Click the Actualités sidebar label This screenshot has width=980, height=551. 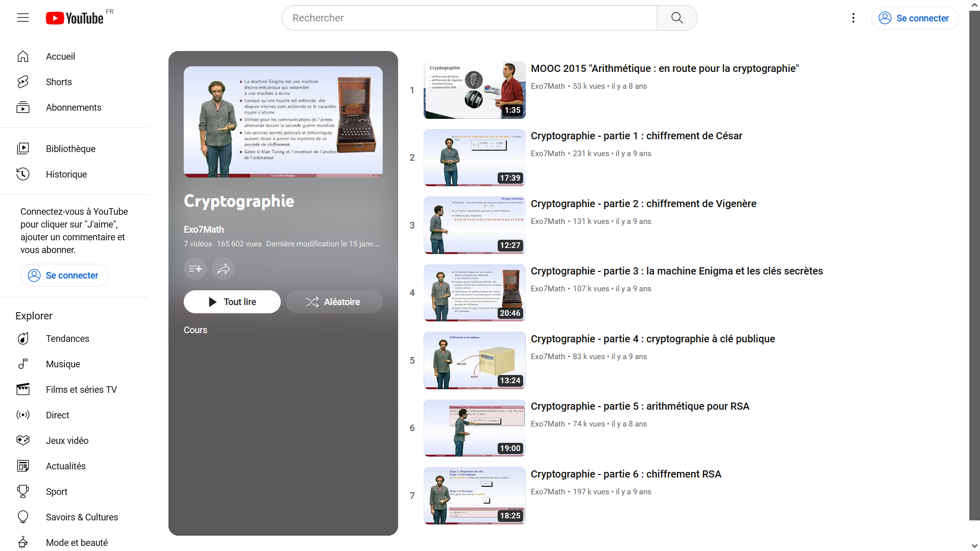pos(66,466)
